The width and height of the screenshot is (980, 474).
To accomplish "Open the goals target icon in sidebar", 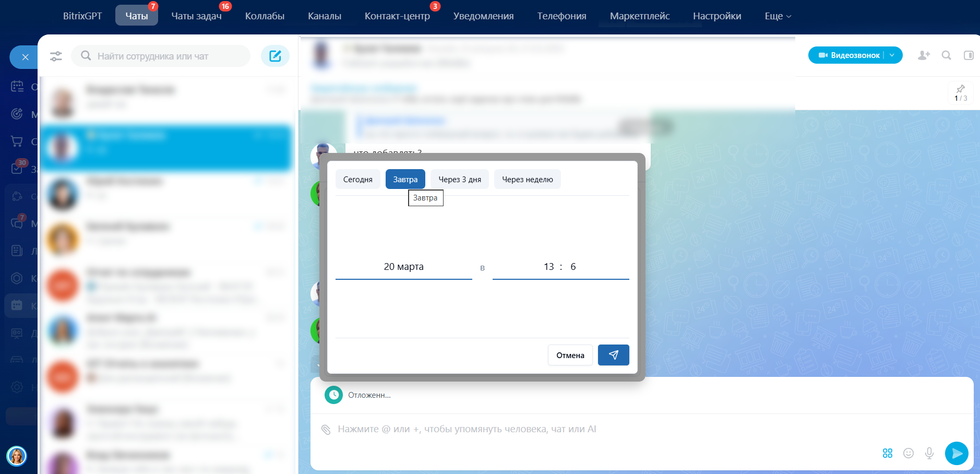I will tap(17, 114).
